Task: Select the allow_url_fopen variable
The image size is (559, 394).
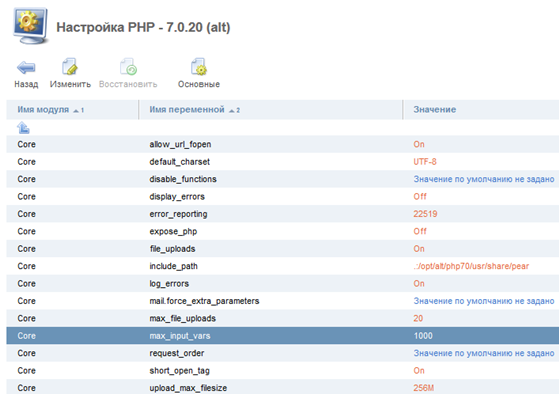Action: point(180,144)
